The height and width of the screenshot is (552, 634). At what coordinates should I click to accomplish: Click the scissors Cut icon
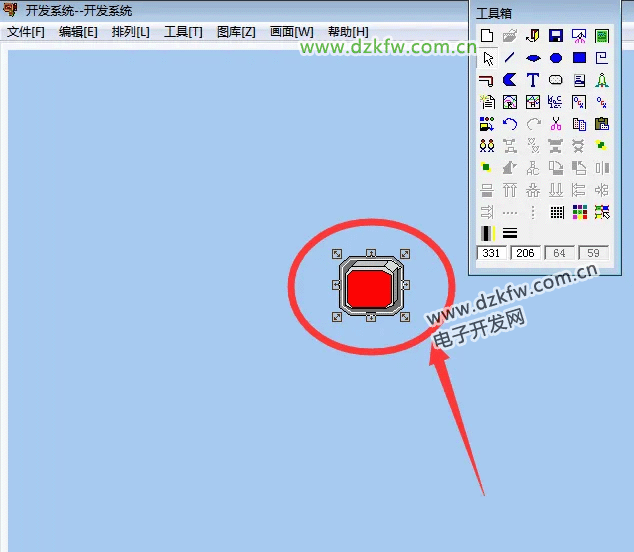coord(556,124)
